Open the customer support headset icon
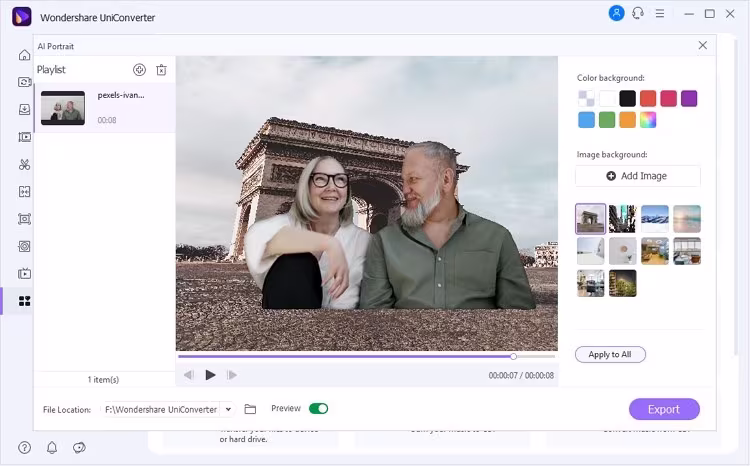This screenshot has height=466, width=750. (x=638, y=13)
